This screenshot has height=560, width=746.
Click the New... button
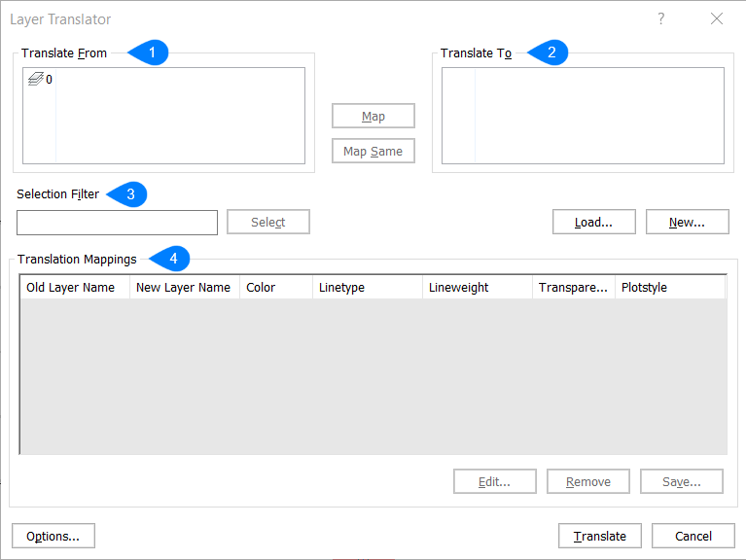[687, 222]
